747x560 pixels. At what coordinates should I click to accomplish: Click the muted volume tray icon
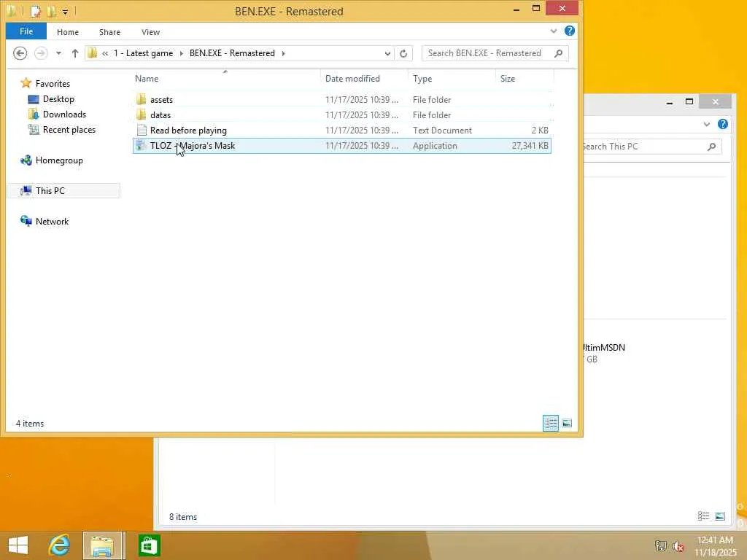(678, 546)
